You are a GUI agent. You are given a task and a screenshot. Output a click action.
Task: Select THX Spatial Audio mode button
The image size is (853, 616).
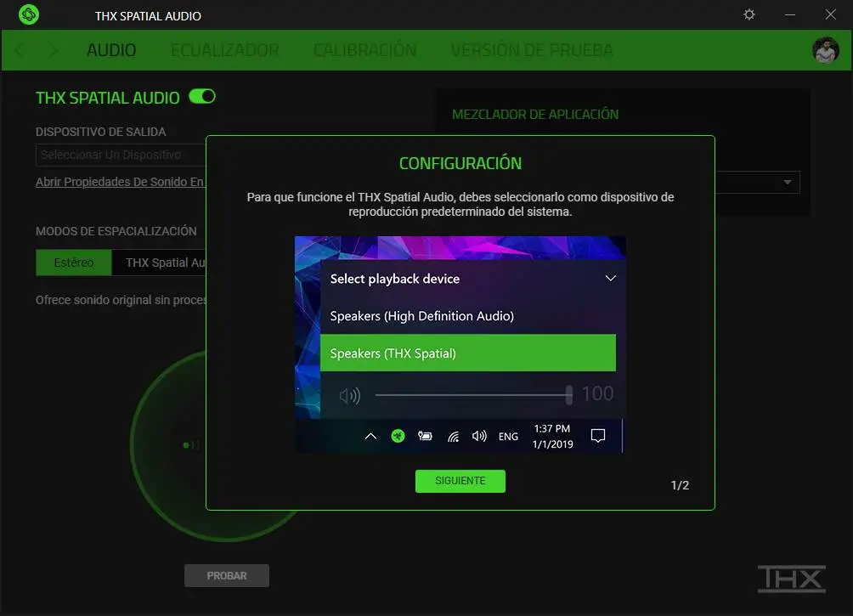pyautogui.click(x=159, y=263)
